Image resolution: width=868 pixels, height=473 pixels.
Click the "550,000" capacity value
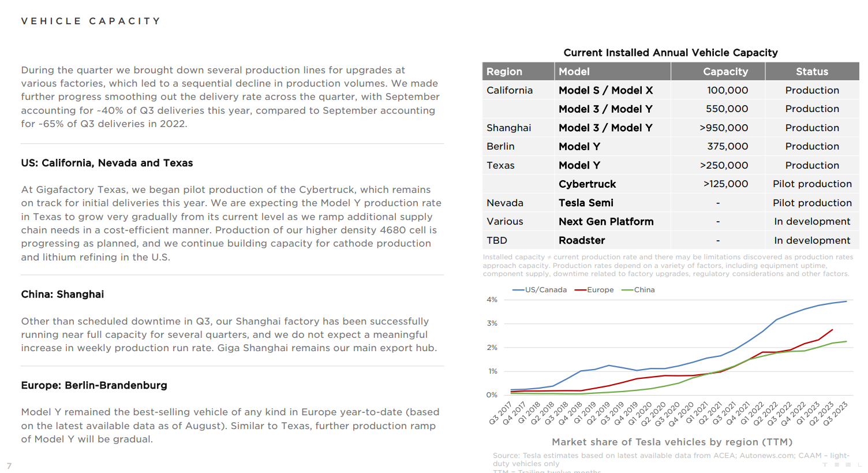pyautogui.click(x=727, y=109)
